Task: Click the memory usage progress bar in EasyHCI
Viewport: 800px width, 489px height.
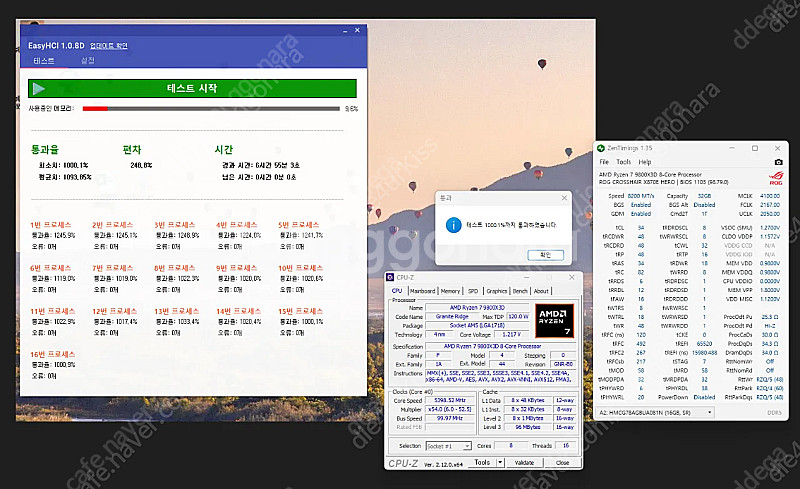Action: click(x=211, y=108)
